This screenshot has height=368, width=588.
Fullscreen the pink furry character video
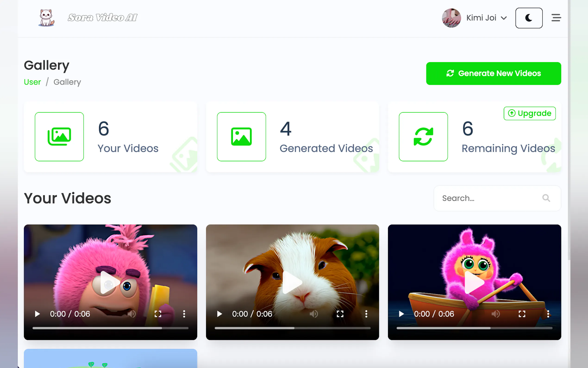tap(158, 314)
